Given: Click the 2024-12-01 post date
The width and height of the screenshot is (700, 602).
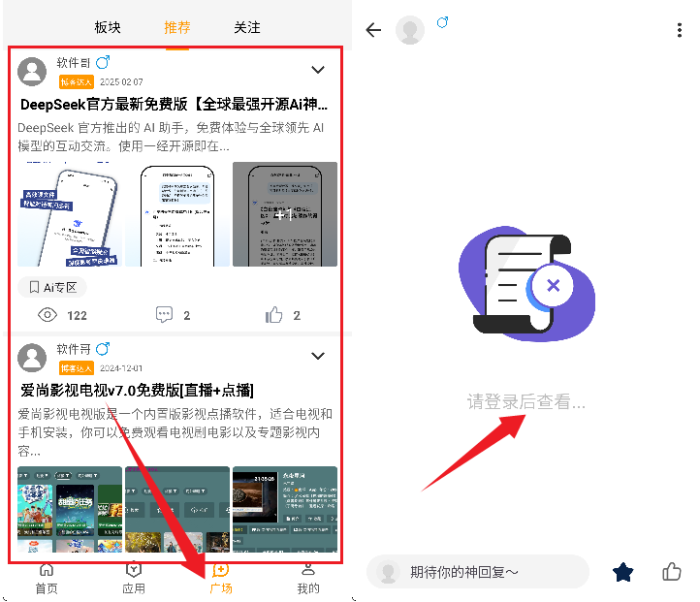Looking at the screenshot, I should (x=121, y=368).
